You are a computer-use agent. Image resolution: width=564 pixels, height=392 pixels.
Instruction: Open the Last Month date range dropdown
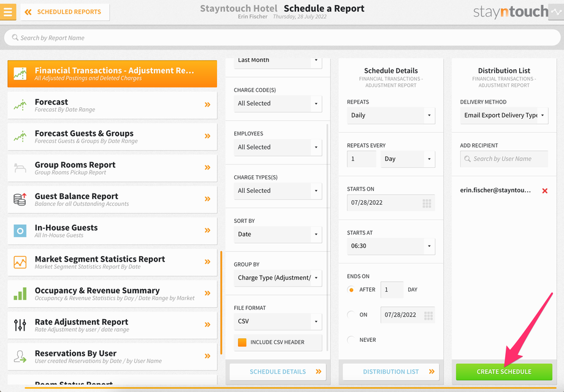point(278,62)
